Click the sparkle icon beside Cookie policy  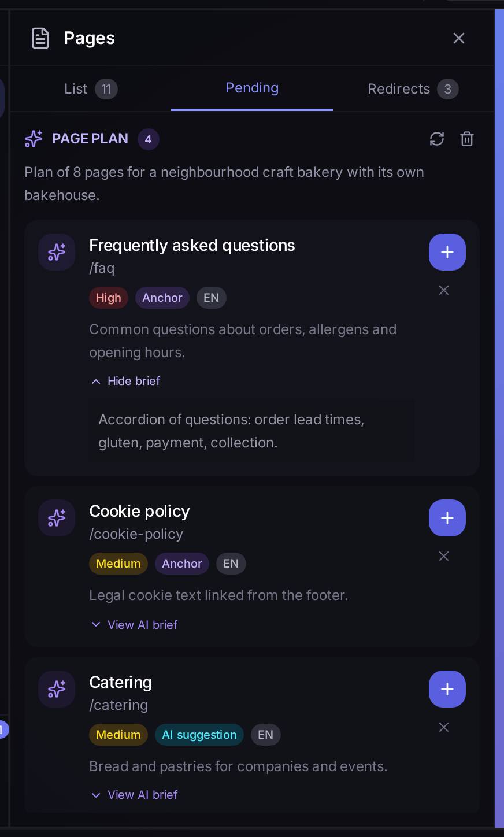point(57,518)
